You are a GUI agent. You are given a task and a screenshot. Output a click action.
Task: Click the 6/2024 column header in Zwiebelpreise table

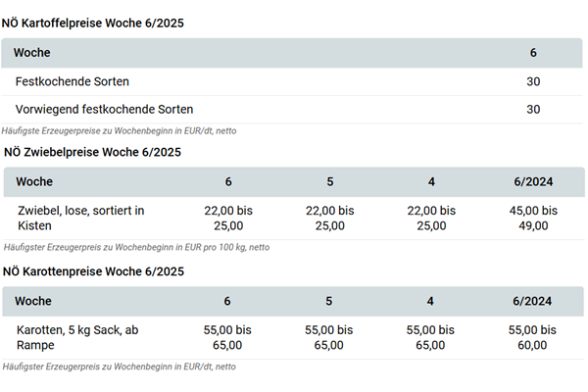click(534, 182)
